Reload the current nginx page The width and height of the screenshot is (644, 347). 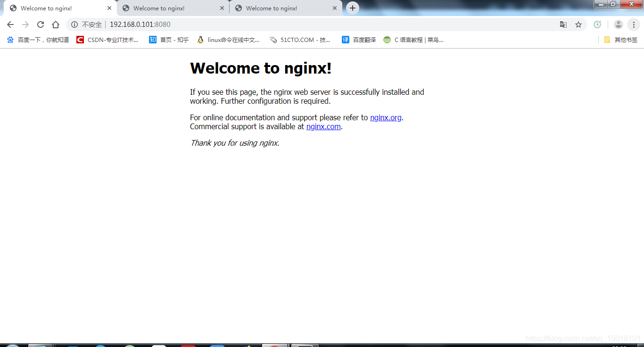(x=41, y=25)
